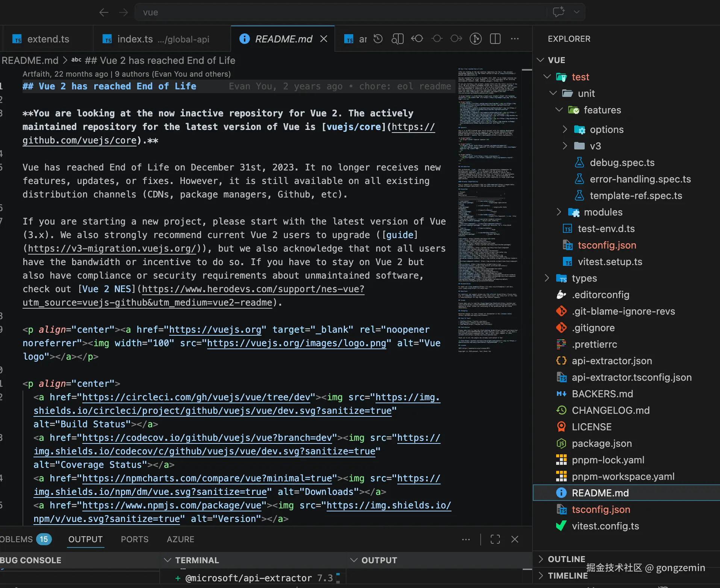Go back using the left arrow

coord(104,12)
